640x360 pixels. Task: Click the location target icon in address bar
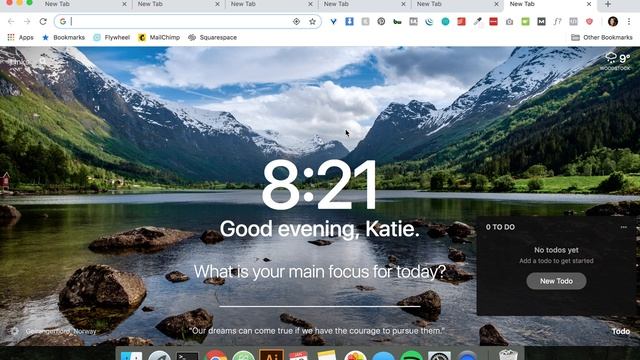point(296,22)
